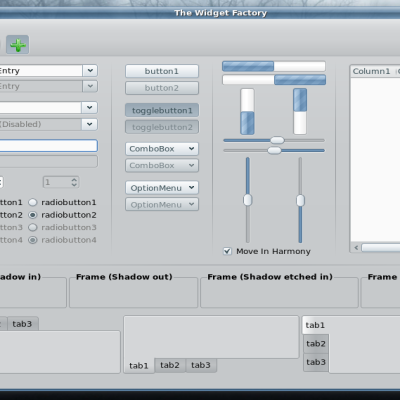Toggle togglebutton2

pos(162,127)
